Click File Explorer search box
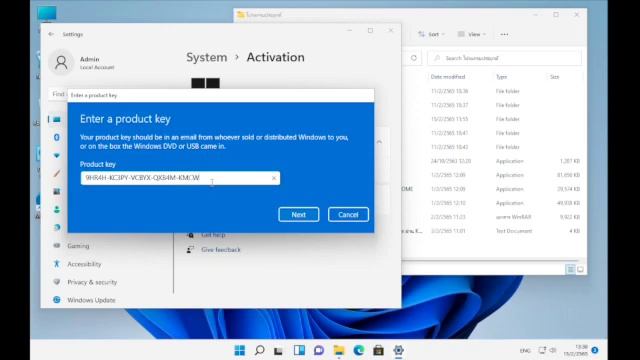640x360 pixels. tap(504, 58)
